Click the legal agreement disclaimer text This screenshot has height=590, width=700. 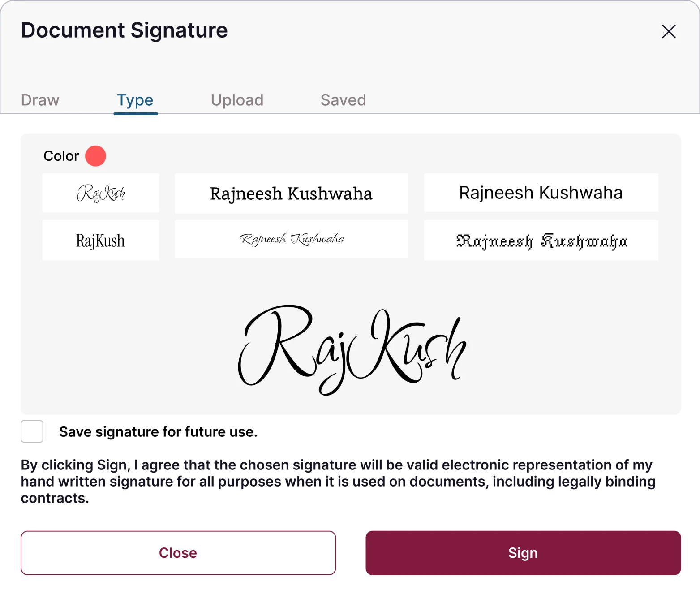coord(338,482)
